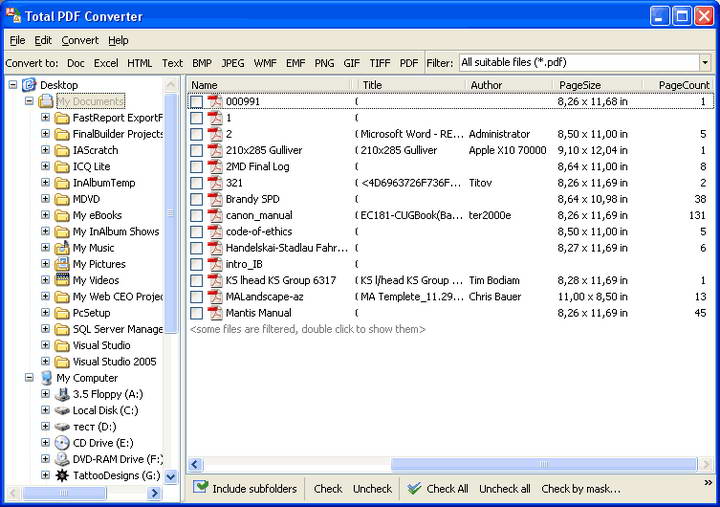Click the Check button
The height and width of the screenshot is (507, 720).
[328, 489]
